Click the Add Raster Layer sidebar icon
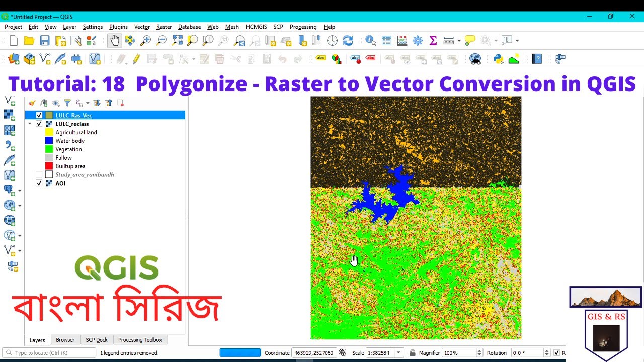Screen dimensions: 644x362 coord(10,115)
